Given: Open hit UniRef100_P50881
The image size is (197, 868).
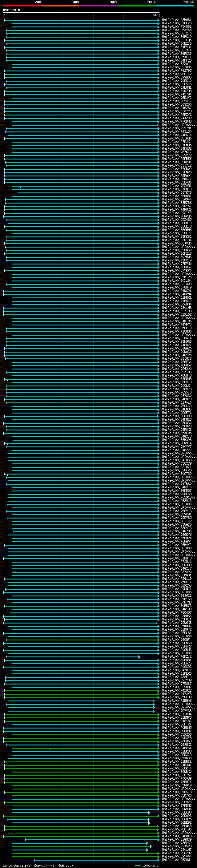Looking at the screenshot, I should point(177,26).
